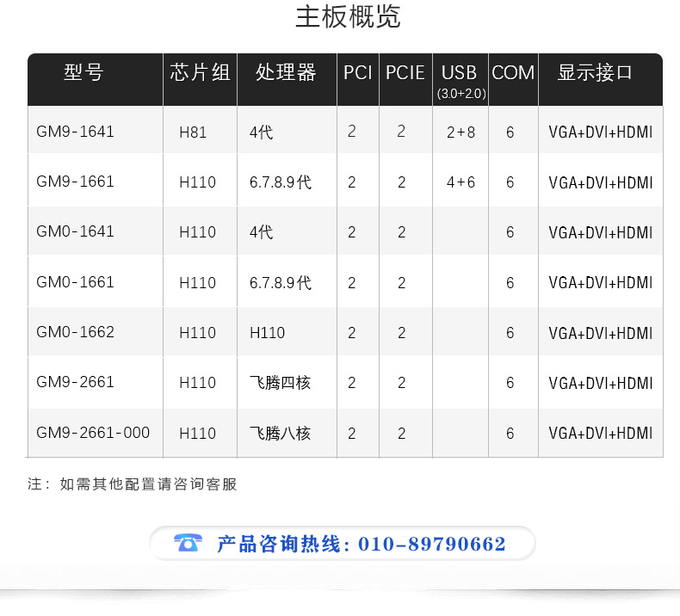Click 6.7.8.9代 processor in GM0-1661 row
The image size is (680, 616).
click(280, 283)
